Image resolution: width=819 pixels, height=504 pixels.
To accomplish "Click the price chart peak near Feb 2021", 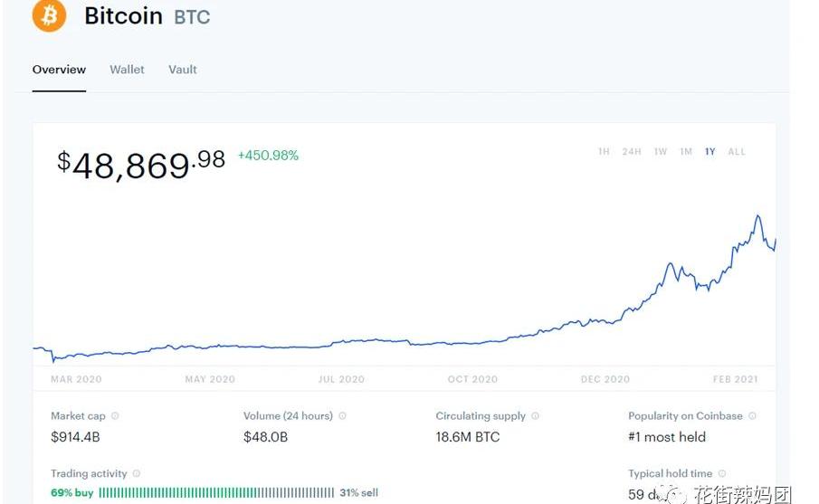I will [757, 216].
